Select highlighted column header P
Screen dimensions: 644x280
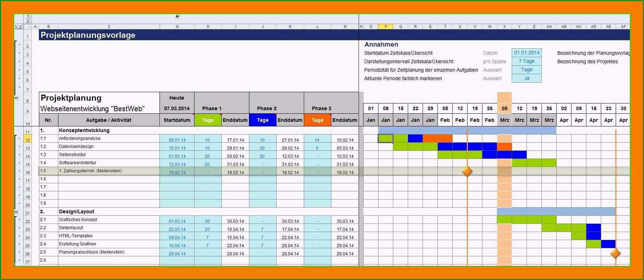pos(385,26)
